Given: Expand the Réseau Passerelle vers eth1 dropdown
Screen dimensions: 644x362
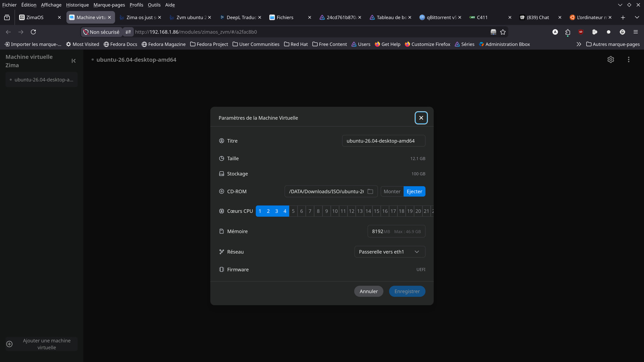Looking at the screenshot, I should [390, 252].
